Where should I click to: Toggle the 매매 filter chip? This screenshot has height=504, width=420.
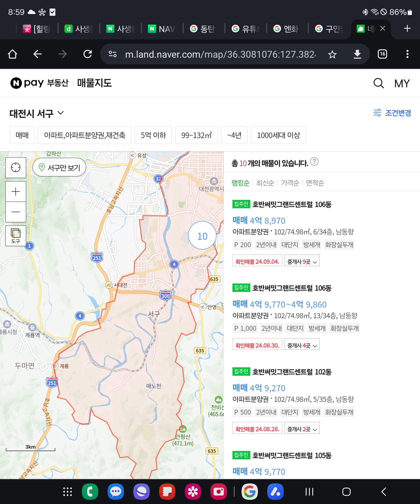click(x=22, y=135)
